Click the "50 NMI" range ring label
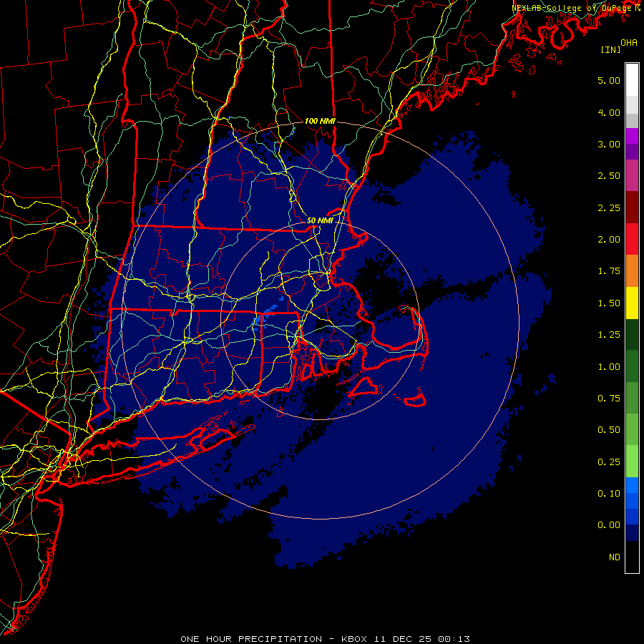Image resolution: width=644 pixels, height=644 pixels. click(x=320, y=220)
